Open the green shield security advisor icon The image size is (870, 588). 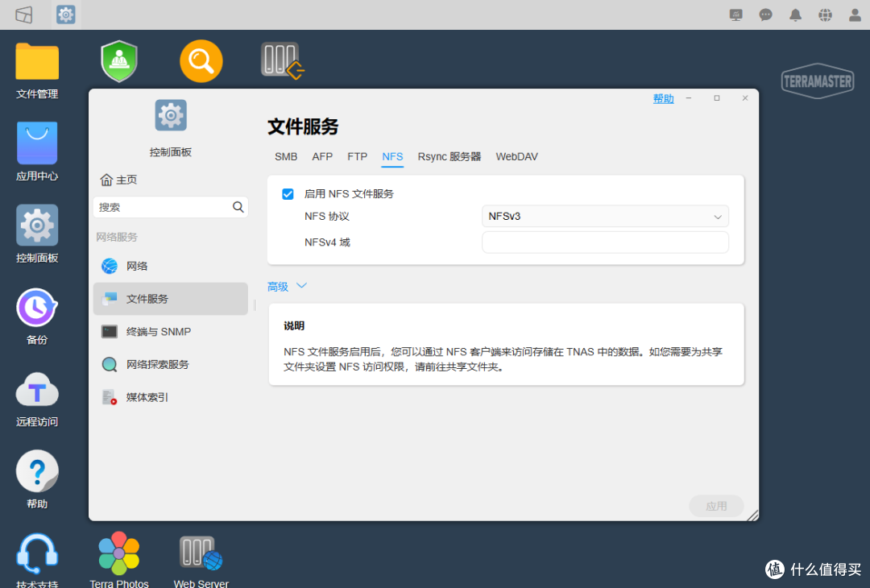(x=119, y=61)
